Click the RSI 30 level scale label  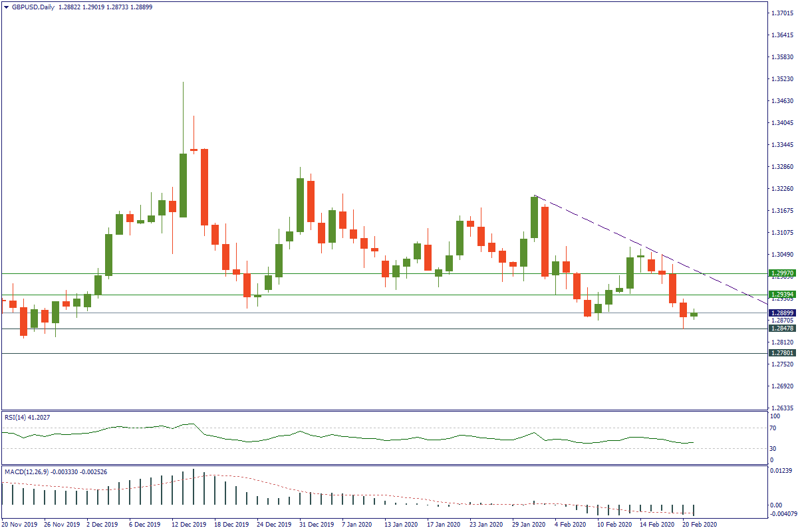[x=773, y=448]
